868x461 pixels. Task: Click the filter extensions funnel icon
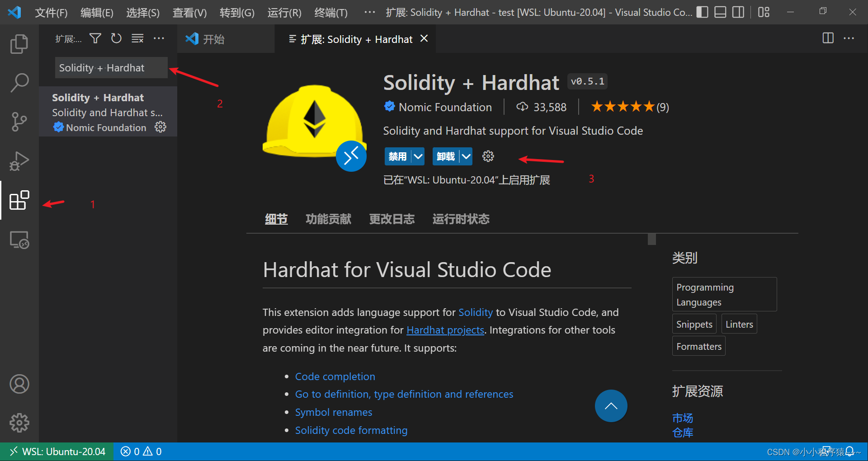coord(95,38)
